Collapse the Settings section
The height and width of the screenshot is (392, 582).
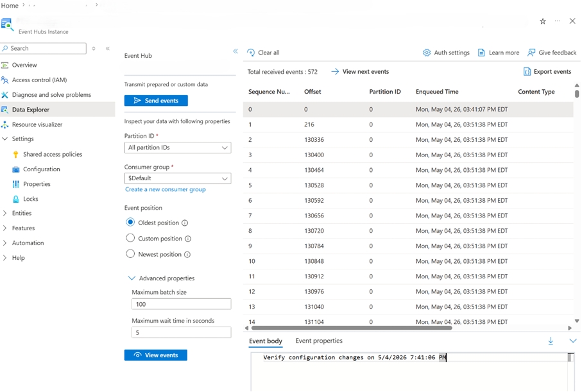pyautogui.click(x=5, y=139)
